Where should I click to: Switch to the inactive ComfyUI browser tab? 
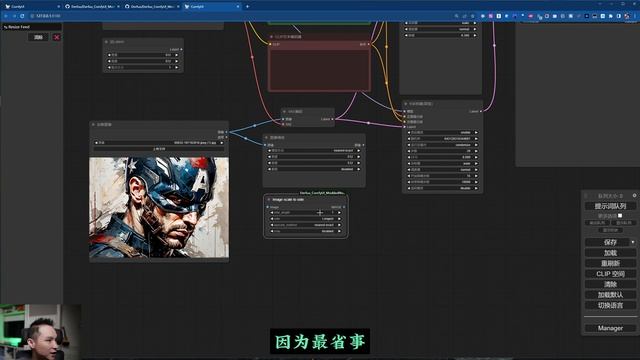coord(31,7)
